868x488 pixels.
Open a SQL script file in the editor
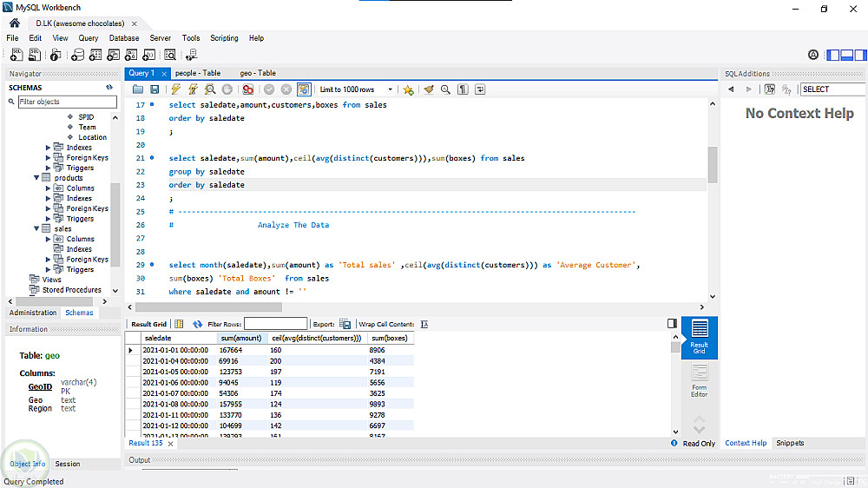138,89
